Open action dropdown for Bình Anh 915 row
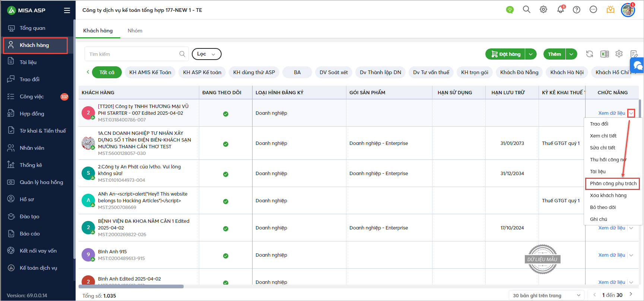644x301 pixels. (631, 255)
